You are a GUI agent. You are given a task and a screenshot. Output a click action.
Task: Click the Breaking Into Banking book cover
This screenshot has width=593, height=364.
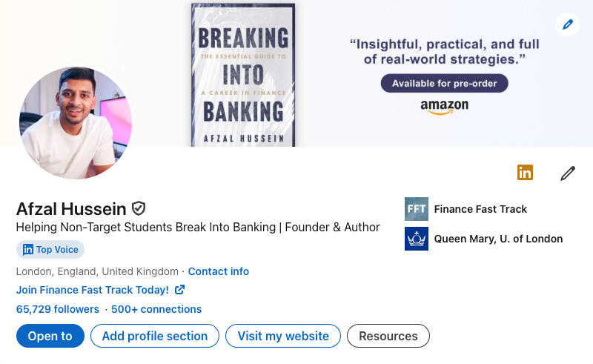(243, 74)
